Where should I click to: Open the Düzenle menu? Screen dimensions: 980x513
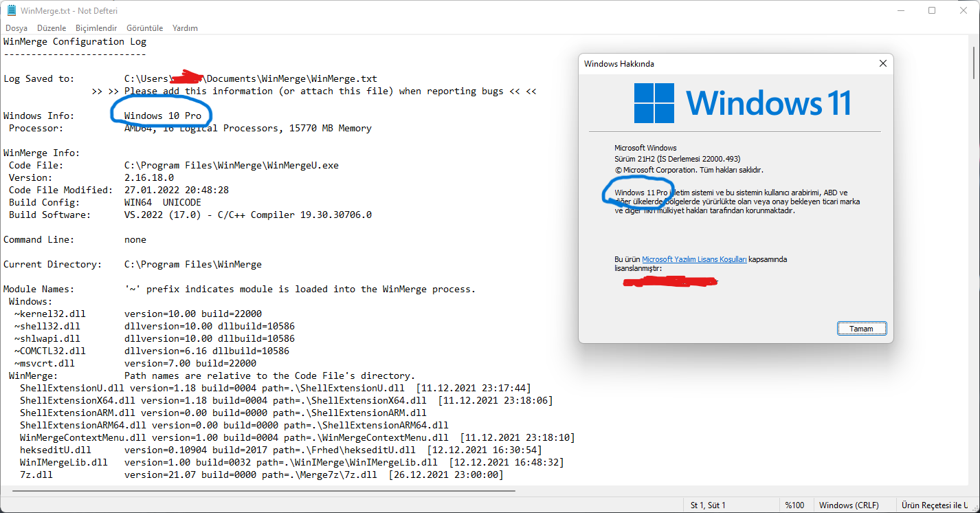click(x=51, y=28)
